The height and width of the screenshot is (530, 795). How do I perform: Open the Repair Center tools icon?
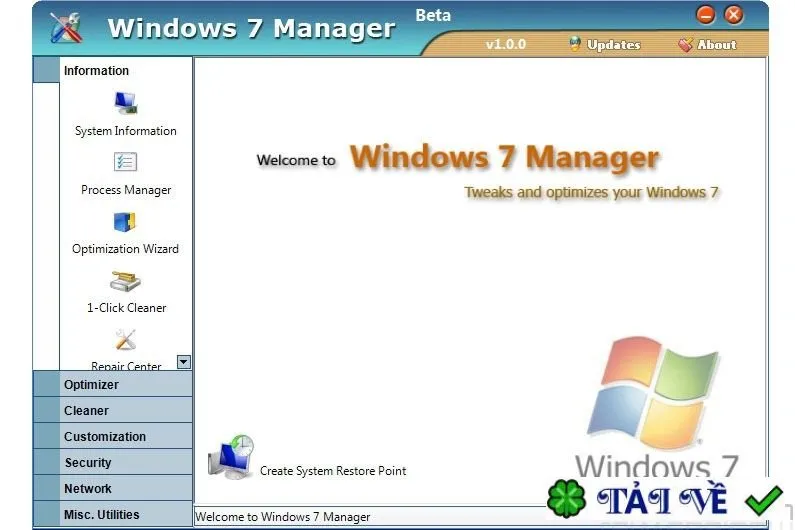click(x=125, y=340)
